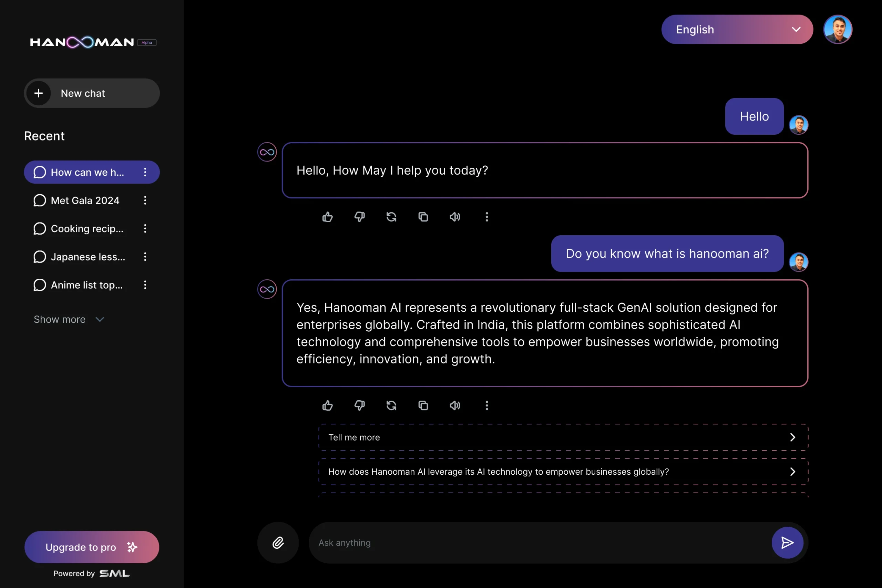Screen dimensions: 882x588
Task: Regenerate the Hanooman AI description response
Action: point(391,405)
